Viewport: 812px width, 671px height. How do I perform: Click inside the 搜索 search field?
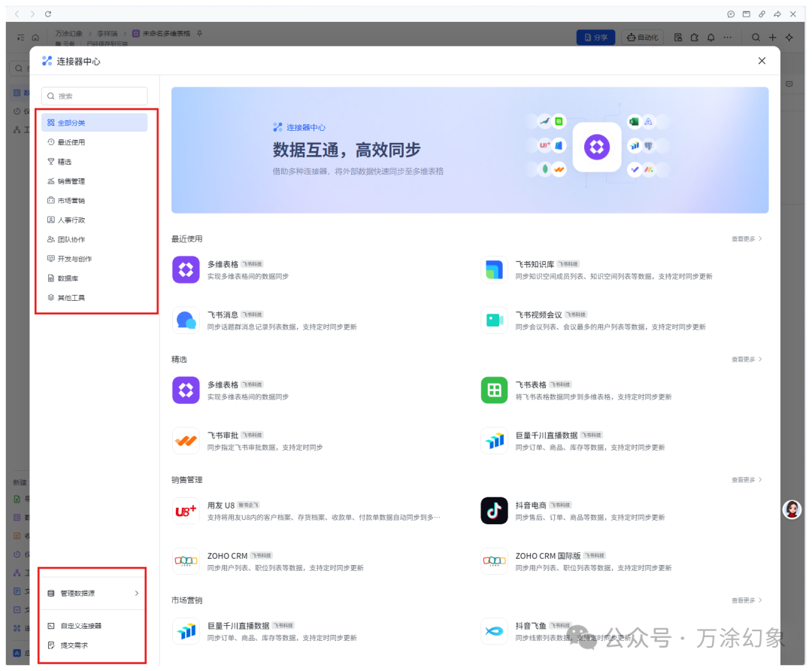[x=94, y=96]
